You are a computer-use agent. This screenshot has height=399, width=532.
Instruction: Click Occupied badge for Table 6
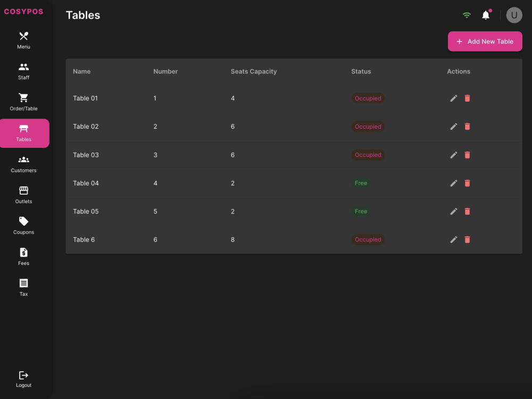coord(368,239)
